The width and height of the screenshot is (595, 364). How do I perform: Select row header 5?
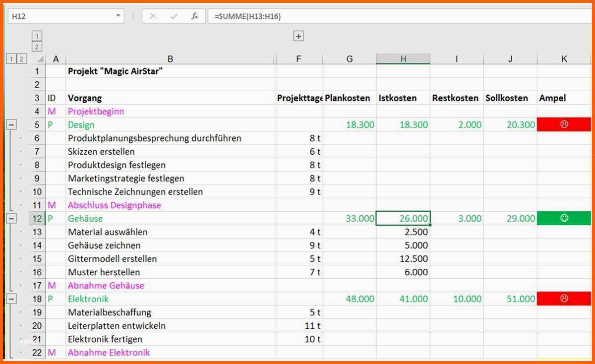point(37,125)
